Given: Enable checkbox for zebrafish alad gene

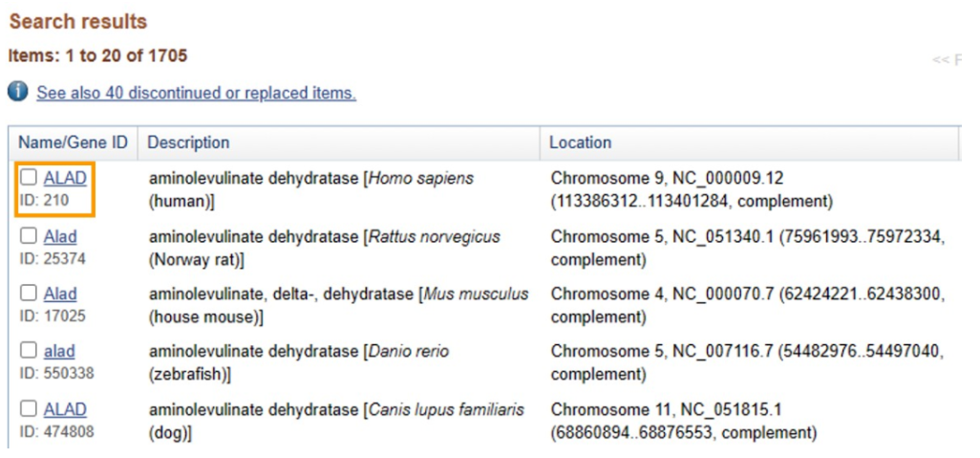Looking at the screenshot, I should 29,350.
